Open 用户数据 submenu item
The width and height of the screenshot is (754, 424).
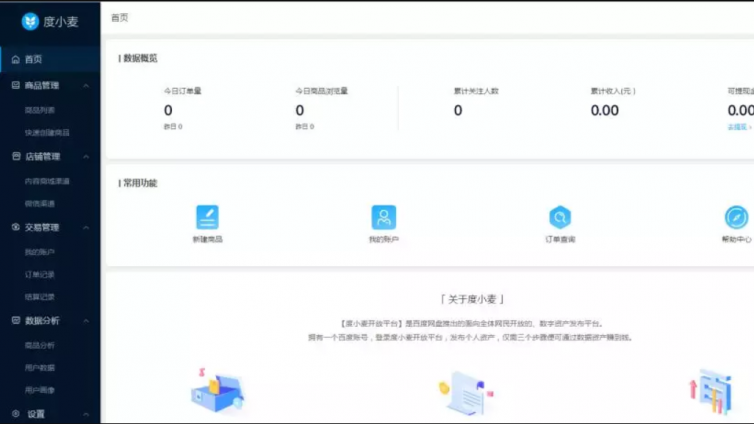click(x=40, y=368)
